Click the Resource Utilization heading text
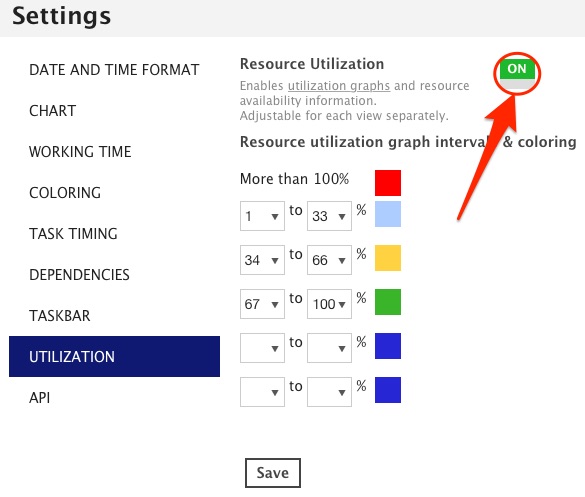This screenshot has height=497, width=585. pyautogui.click(x=312, y=64)
